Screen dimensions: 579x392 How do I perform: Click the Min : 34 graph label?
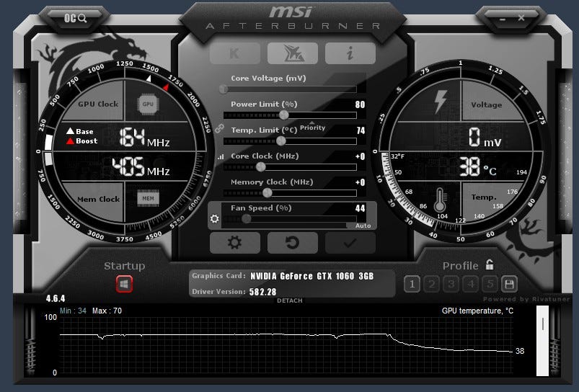[73, 311]
